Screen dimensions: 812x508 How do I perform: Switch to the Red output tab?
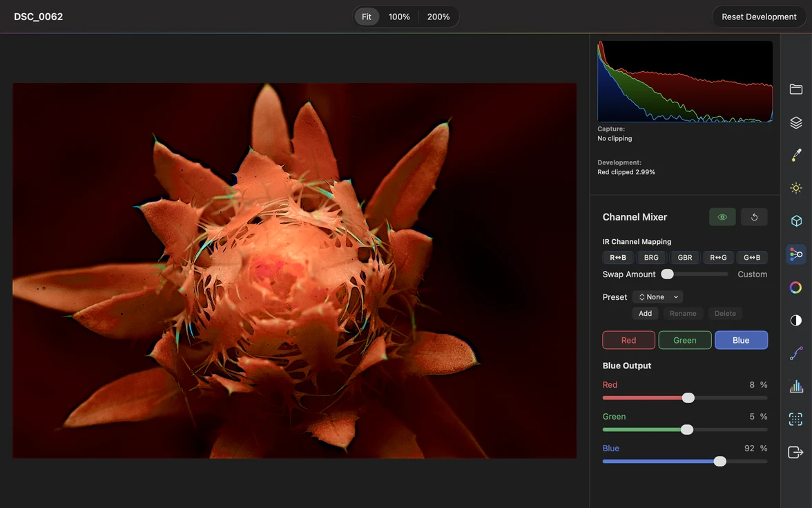(628, 340)
